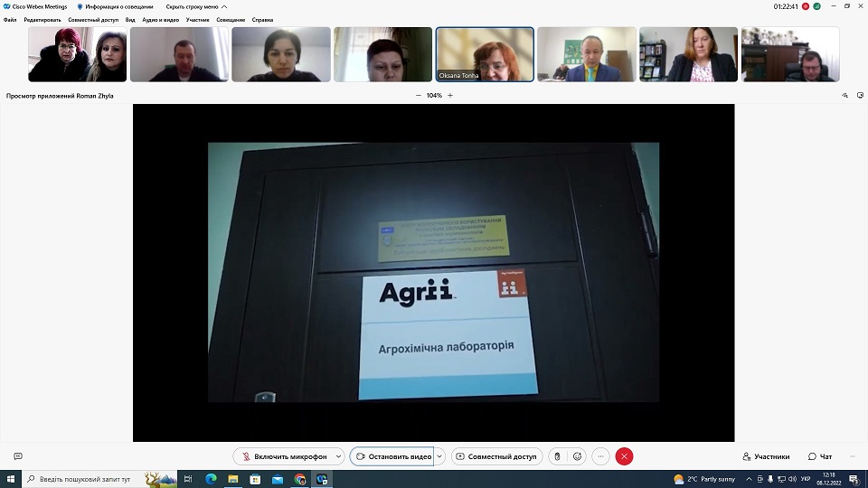Click Информация о совещании
This screenshot has width=868, height=488.
click(x=115, y=6)
